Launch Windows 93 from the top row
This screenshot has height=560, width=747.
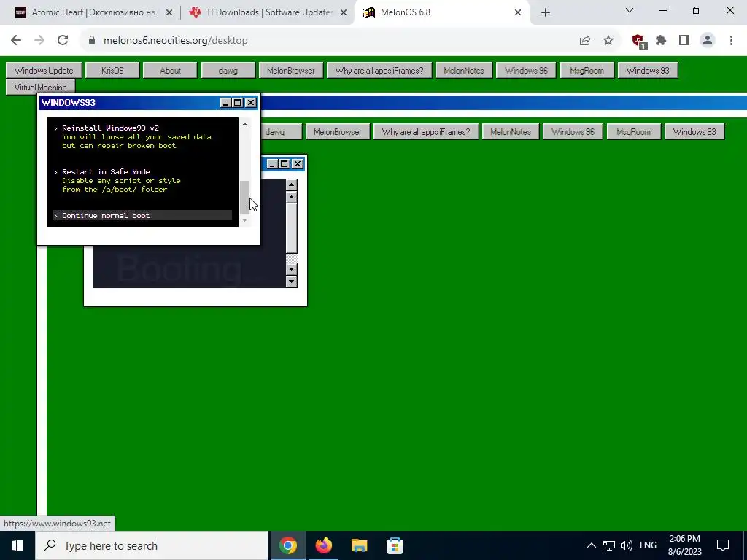click(x=648, y=71)
